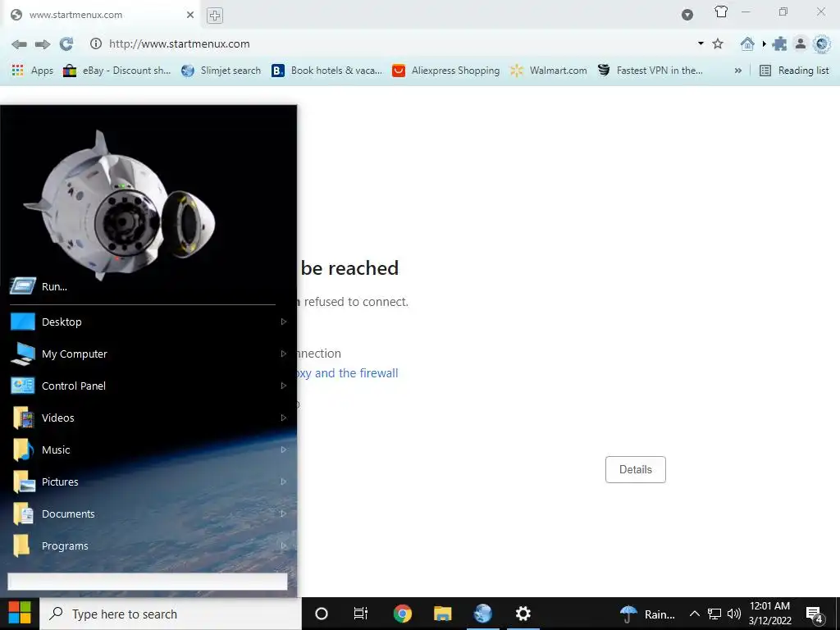Open the Rain weather widget
Image resolution: width=840 pixels, height=630 pixels.
(x=648, y=614)
